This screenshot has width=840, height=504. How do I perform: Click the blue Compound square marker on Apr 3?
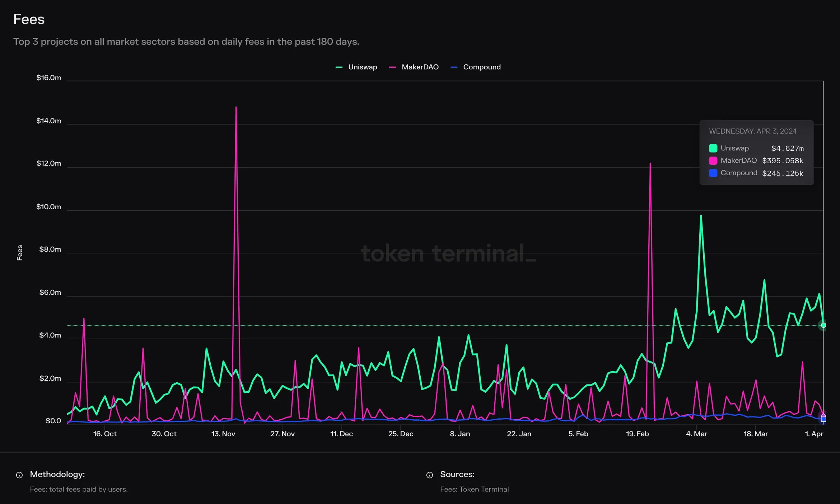(823, 419)
